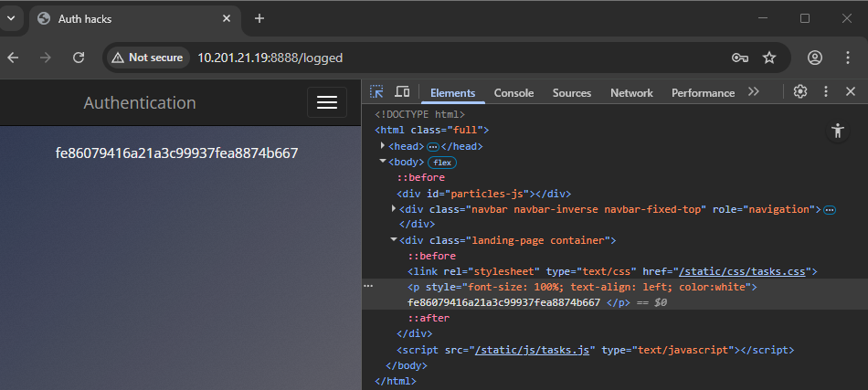Open the /static/css/tasks.css link
868x390 pixels.
coord(743,271)
